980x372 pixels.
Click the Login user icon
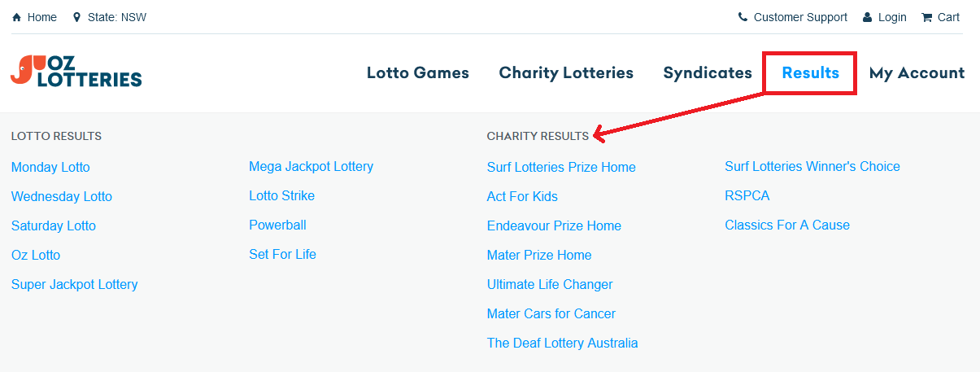coord(867,17)
